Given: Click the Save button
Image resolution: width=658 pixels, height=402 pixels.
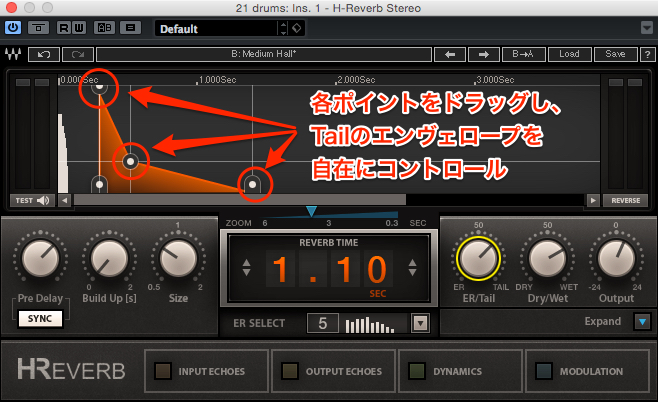Looking at the screenshot, I should (615, 55).
